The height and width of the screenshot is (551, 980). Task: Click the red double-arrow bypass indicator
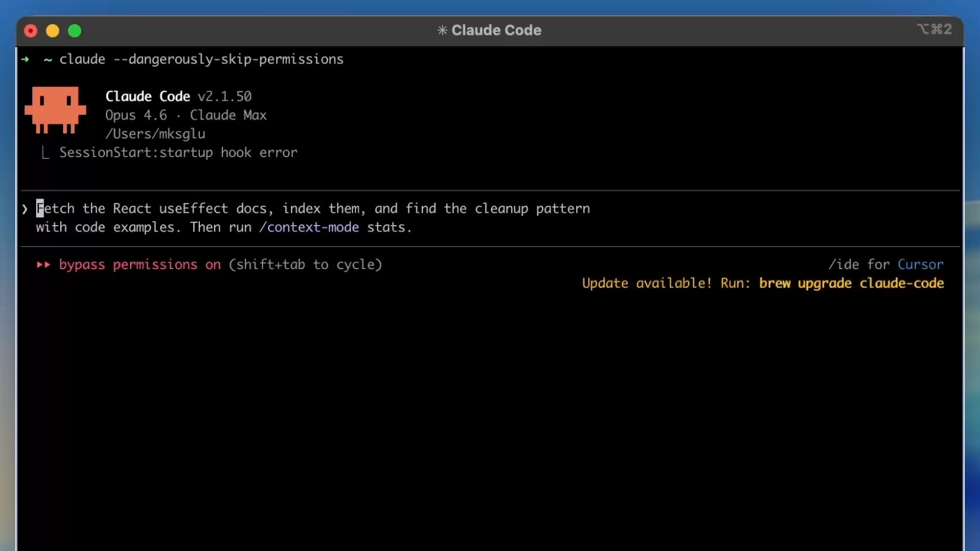tap(43, 265)
